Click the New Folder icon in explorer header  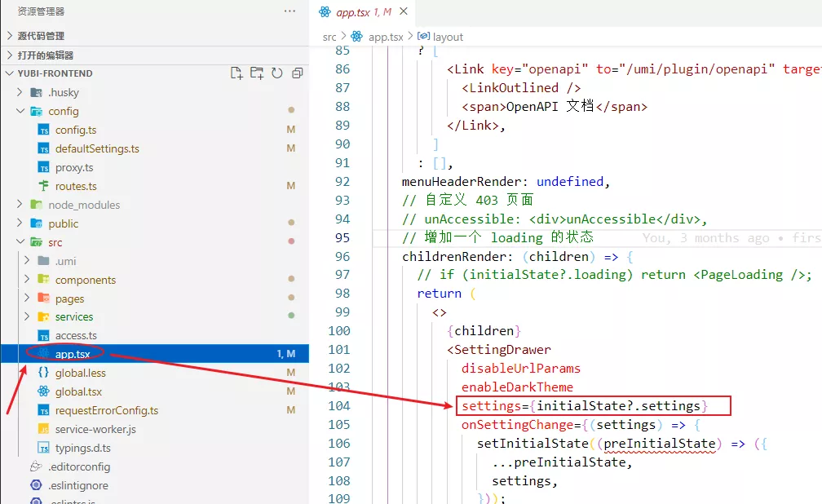click(x=256, y=73)
